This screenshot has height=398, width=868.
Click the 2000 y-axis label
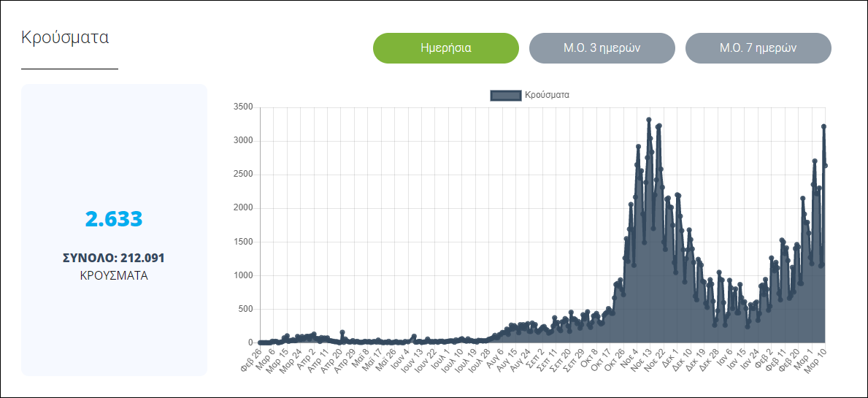tap(242, 208)
